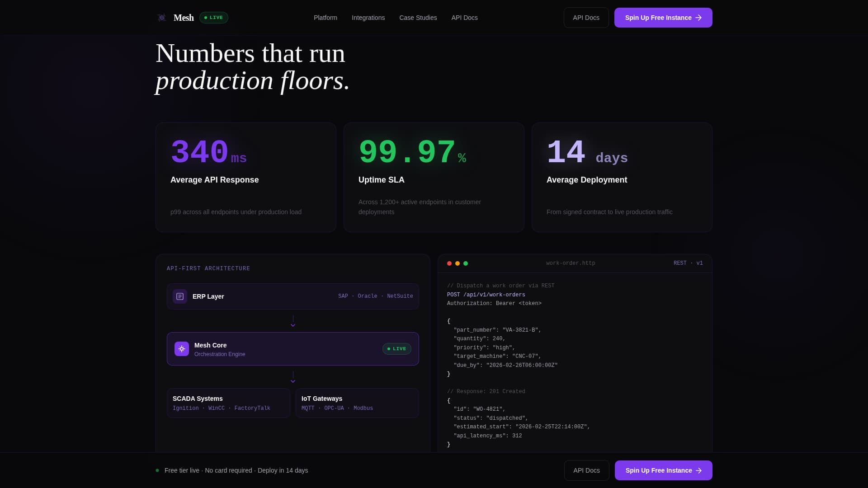Click the "REST · v1" label

coord(688,263)
